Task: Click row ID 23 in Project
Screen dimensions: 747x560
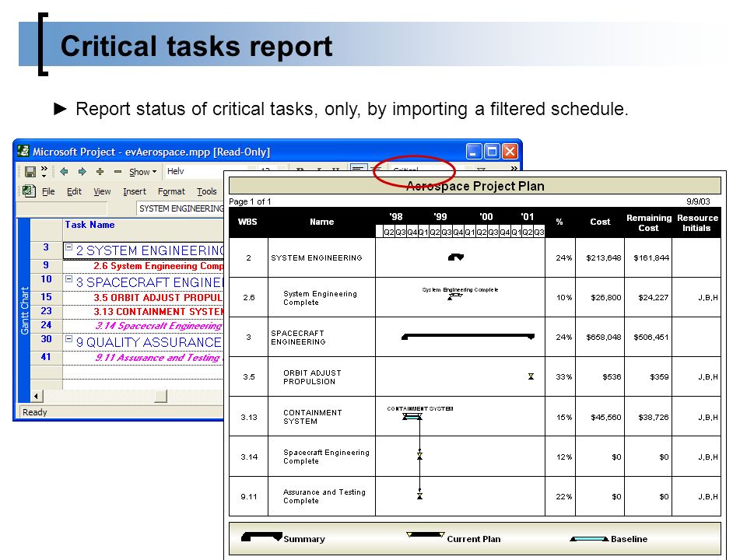Action: [x=46, y=311]
